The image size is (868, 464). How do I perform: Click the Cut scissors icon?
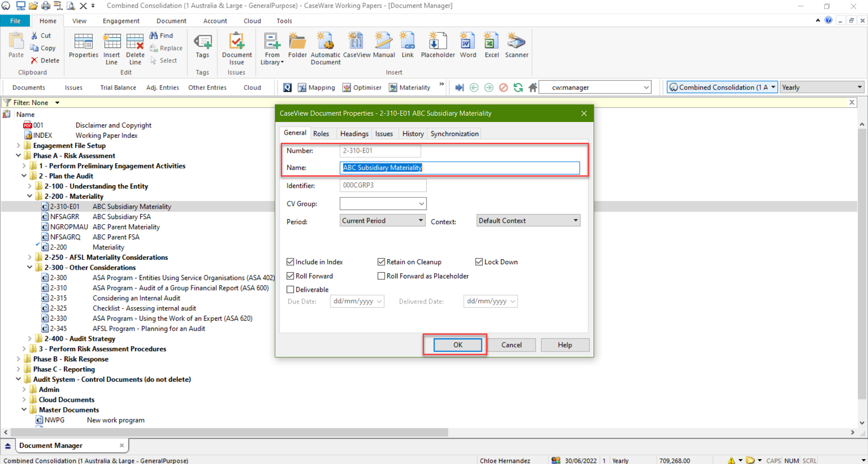tap(35, 35)
